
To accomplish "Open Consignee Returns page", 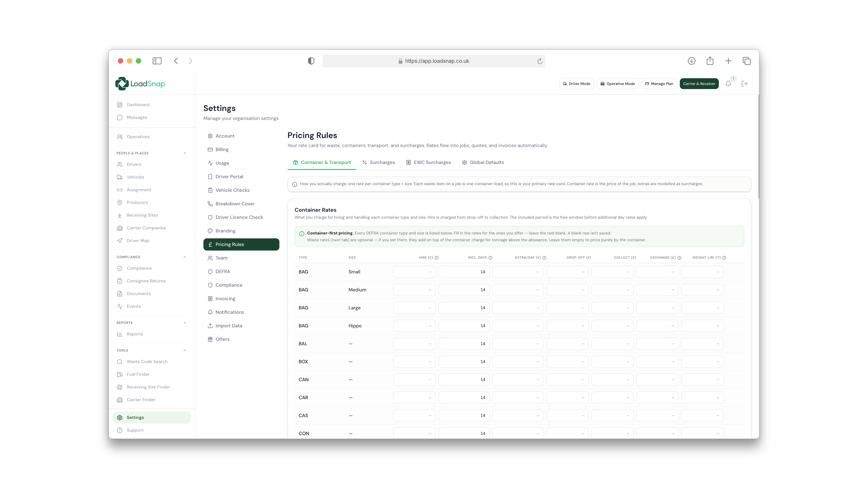I will click(152, 281).
